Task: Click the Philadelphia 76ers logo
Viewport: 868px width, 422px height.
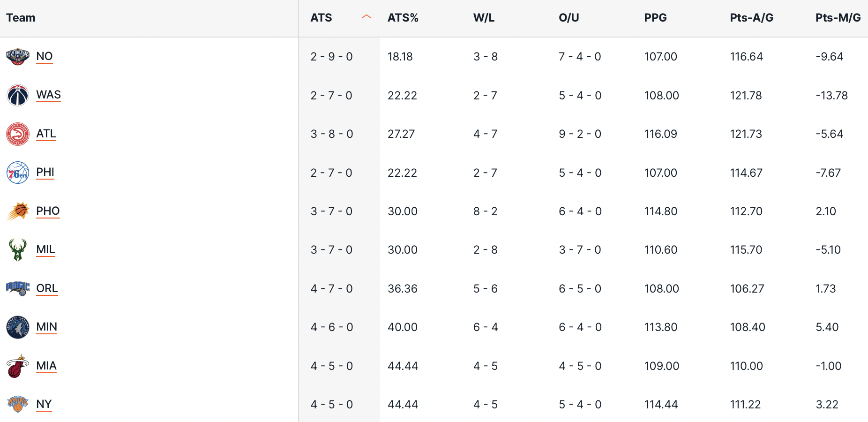Action: (18, 173)
